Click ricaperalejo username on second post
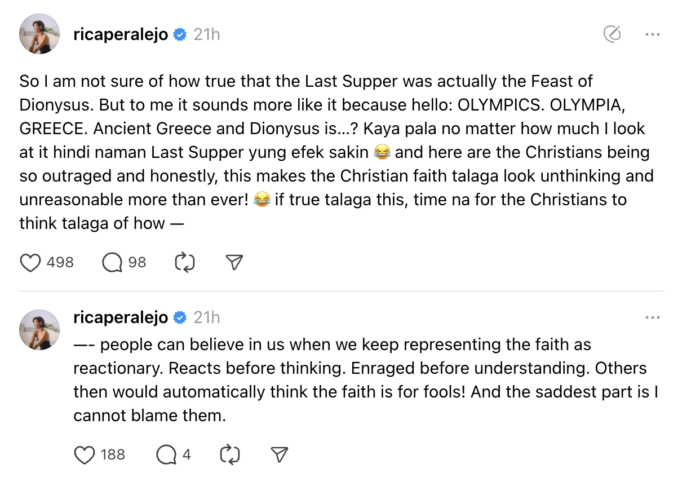700x477 pixels. (x=118, y=317)
